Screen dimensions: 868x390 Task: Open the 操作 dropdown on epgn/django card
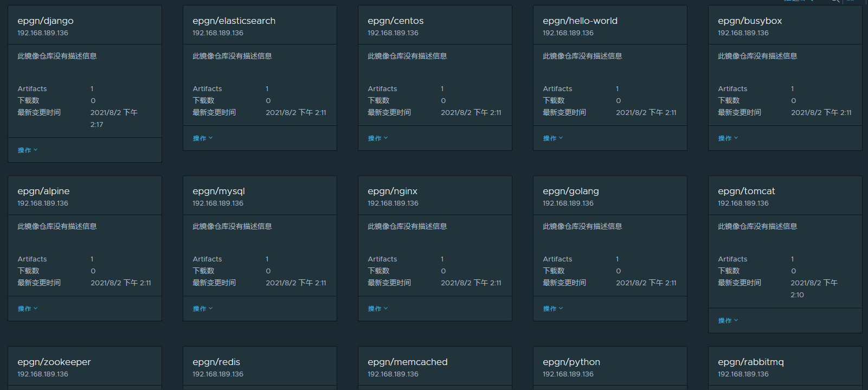pos(27,150)
